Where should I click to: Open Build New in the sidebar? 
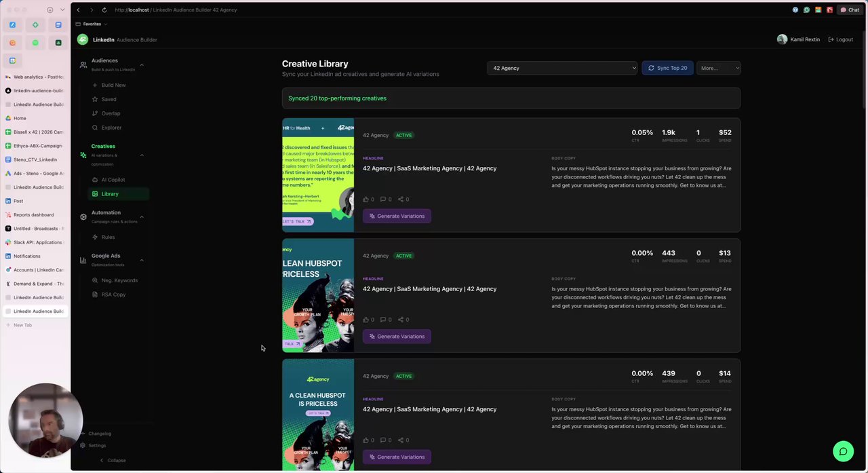point(113,85)
